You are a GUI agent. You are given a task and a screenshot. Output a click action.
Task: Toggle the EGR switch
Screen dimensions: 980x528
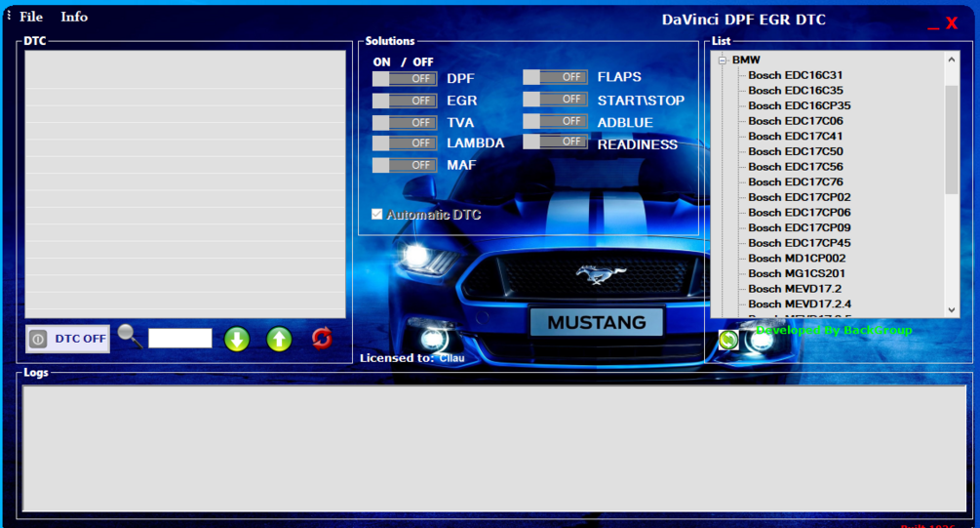click(x=405, y=101)
